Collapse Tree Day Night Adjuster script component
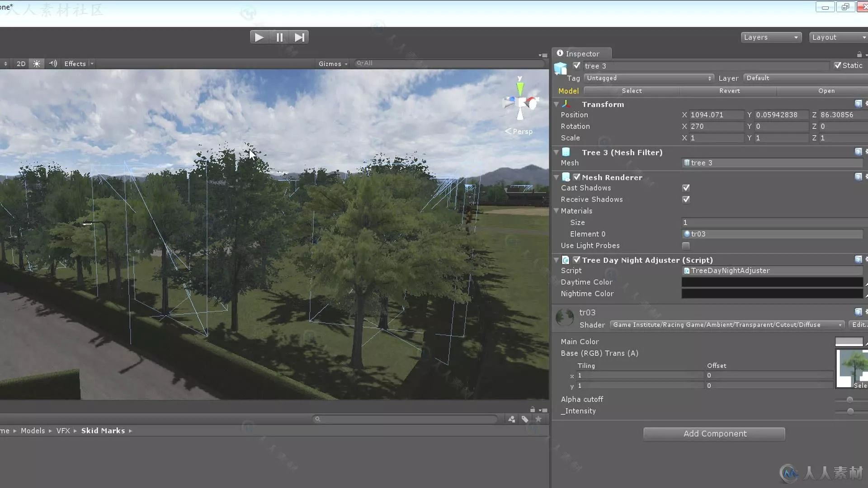The image size is (868, 488). click(557, 260)
